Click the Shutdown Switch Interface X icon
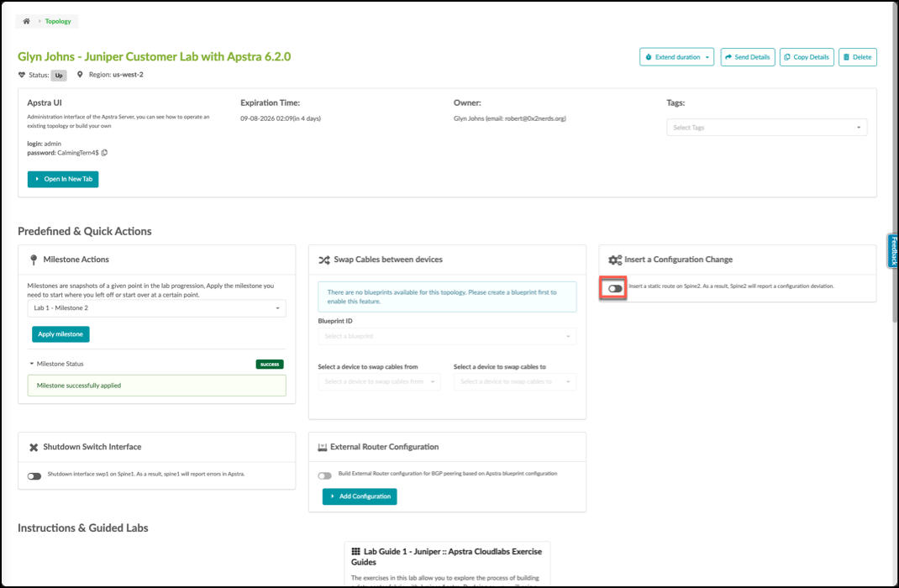This screenshot has height=588, width=899. (x=34, y=447)
